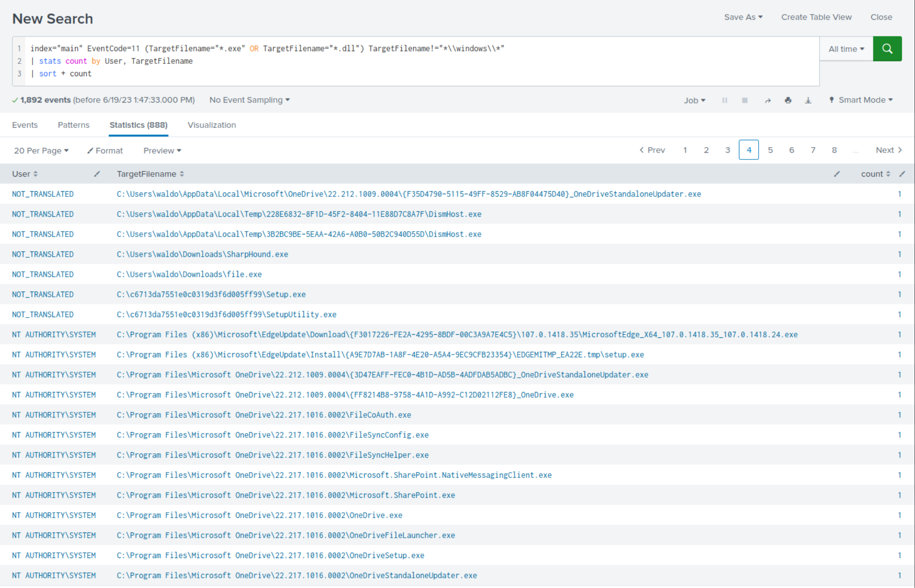Stop the search job
The width and height of the screenshot is (915, 588).
(x=745, y=100)
